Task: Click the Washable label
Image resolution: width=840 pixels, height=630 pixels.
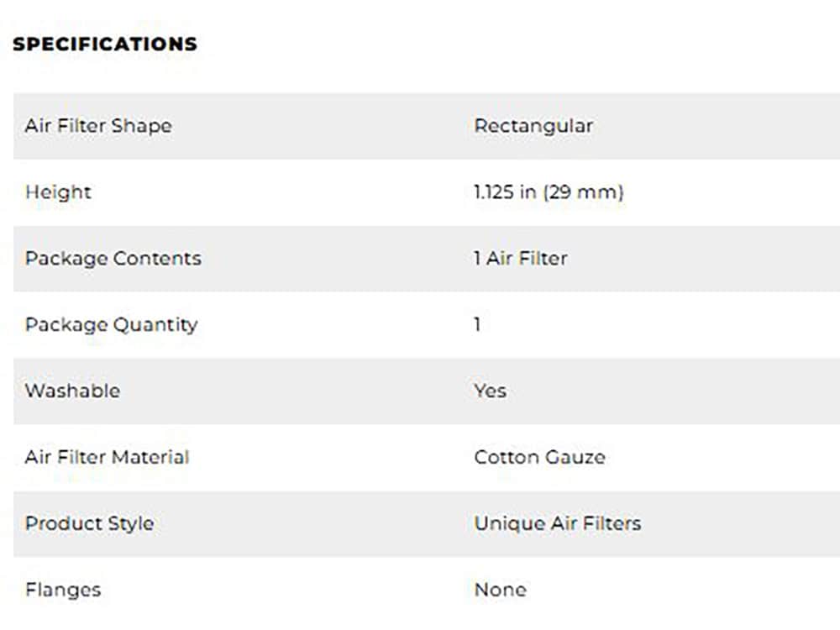Action: pyautogui.click(x=72, y=391)
